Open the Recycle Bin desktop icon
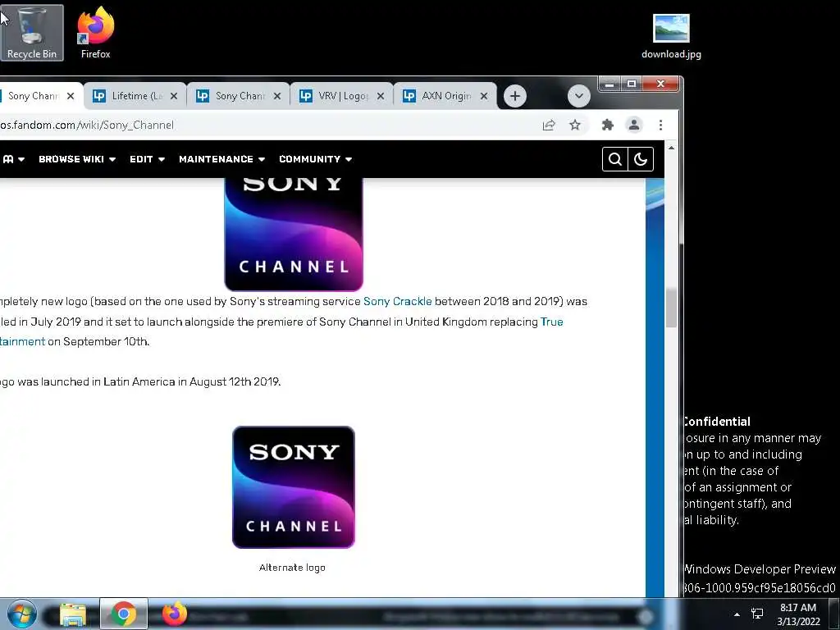 [x=32, y=33]
